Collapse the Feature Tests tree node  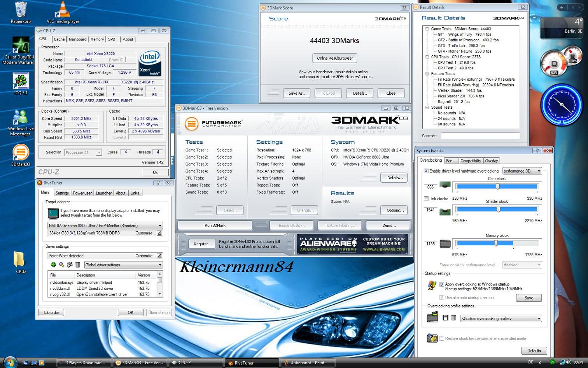pos(427,74)
